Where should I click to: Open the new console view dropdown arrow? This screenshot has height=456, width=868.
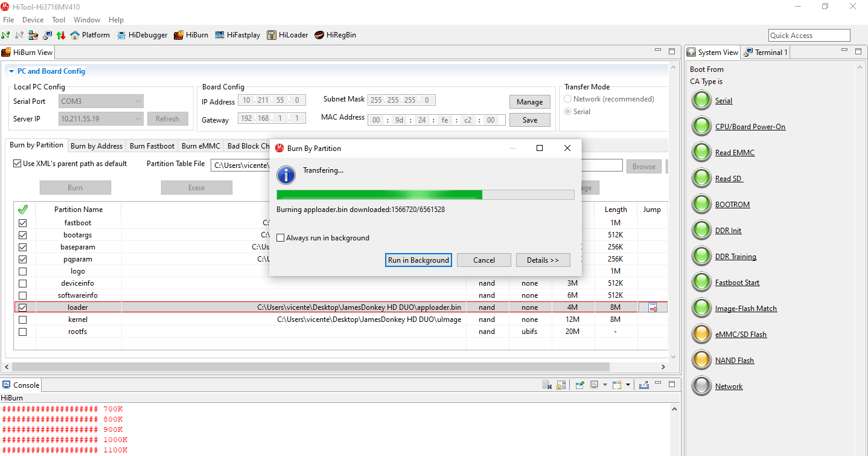click(x=628, y=385)
